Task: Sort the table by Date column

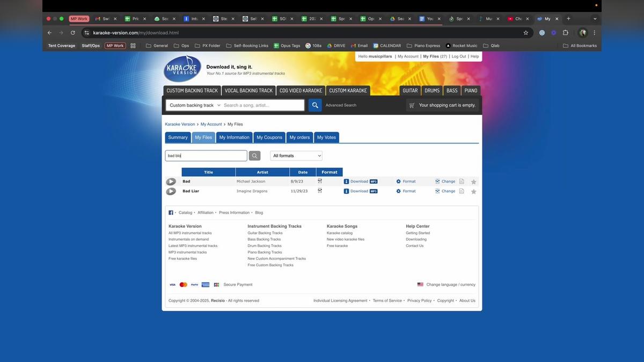Action: click(303, 172)
